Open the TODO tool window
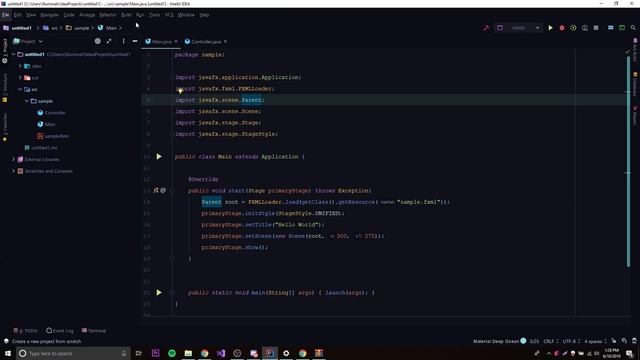The height and width of the screenshot is (360, 640). click(x=25, y=331)
